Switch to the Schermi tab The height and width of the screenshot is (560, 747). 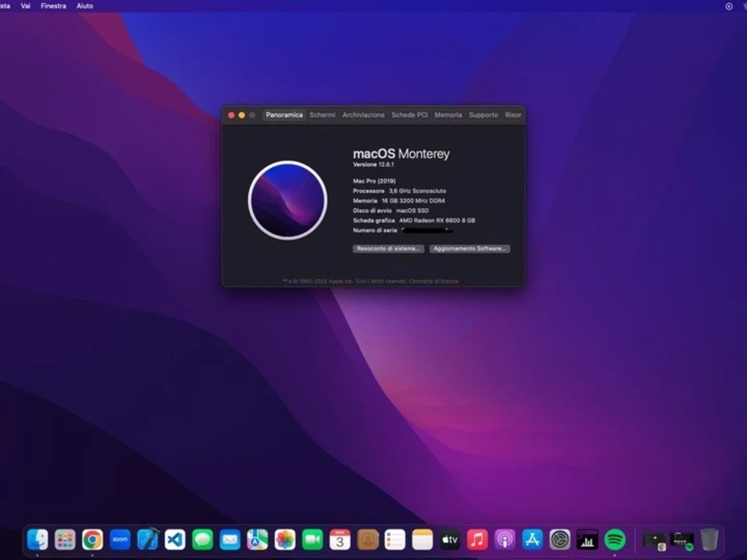coord(323,115)
